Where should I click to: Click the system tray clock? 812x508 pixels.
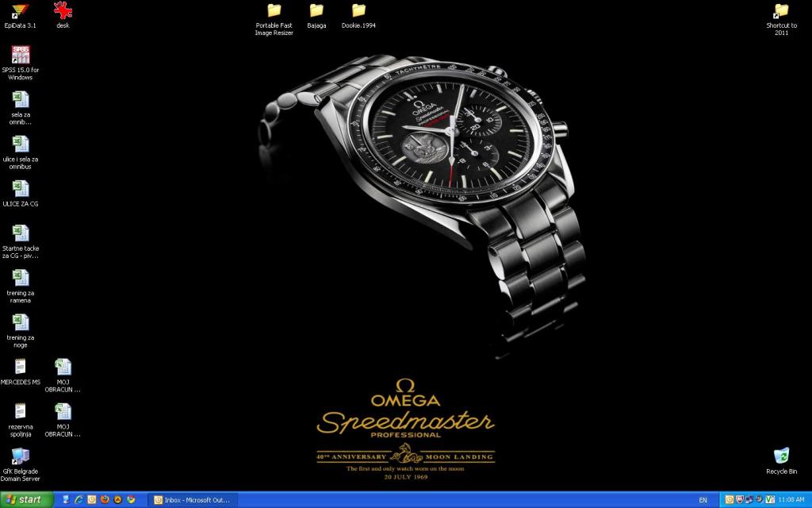(x=791, y=500)
